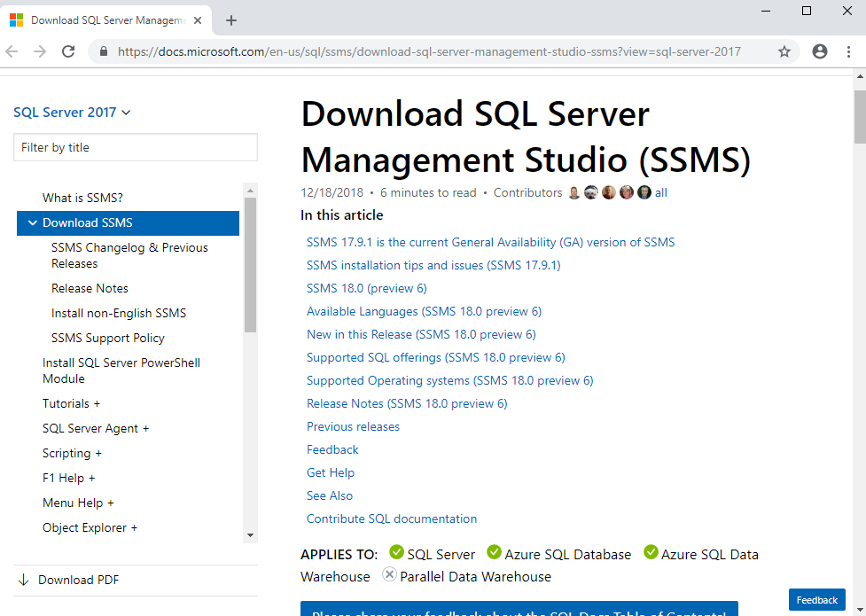Open SSMS installation tips and issues link

(x=433, y=266)
